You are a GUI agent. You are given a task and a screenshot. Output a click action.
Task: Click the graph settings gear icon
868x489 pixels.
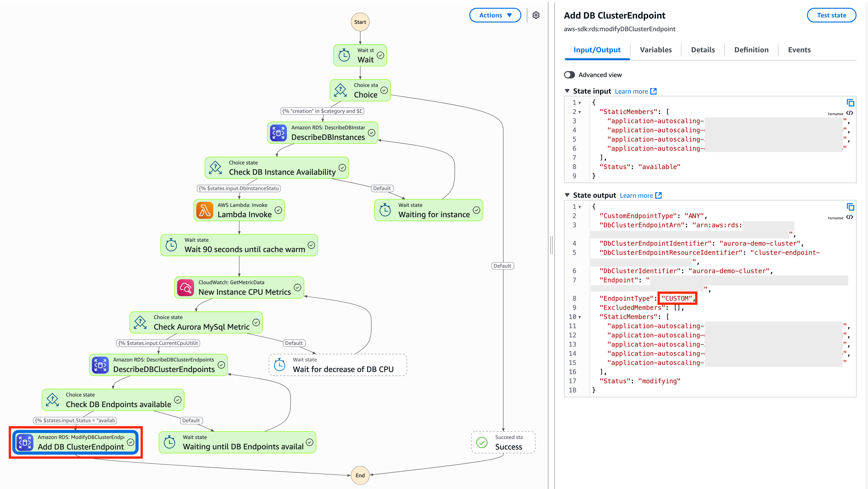pos(536,15)
